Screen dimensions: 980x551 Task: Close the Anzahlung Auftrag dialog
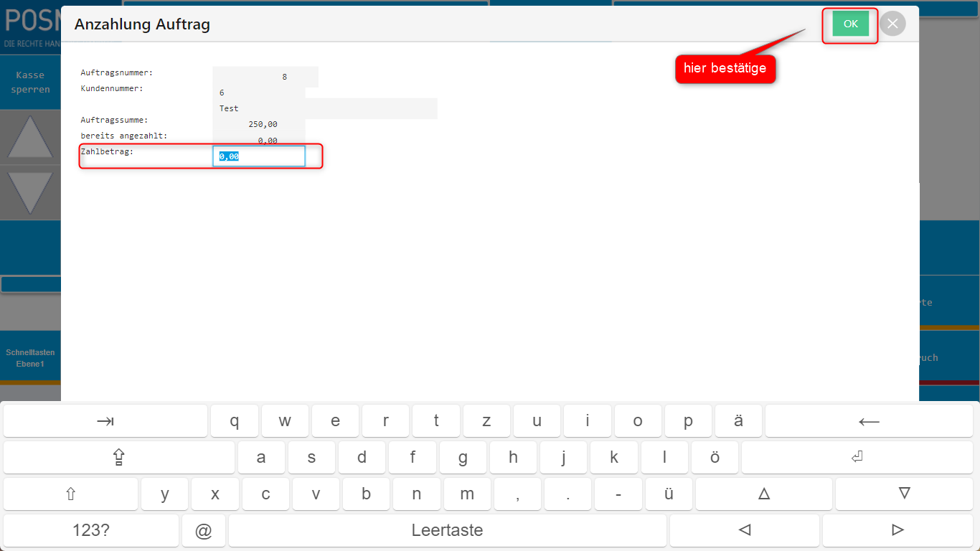point(892,24)
